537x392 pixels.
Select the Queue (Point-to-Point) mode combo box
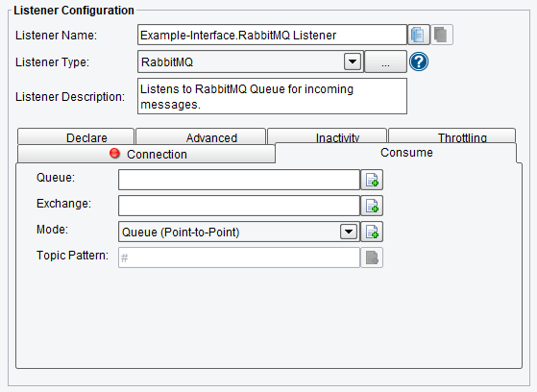[x=239, y=232]
